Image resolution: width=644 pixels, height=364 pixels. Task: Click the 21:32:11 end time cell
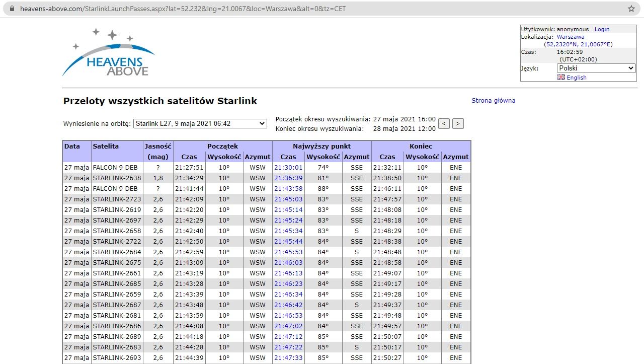tap(387, 168)
